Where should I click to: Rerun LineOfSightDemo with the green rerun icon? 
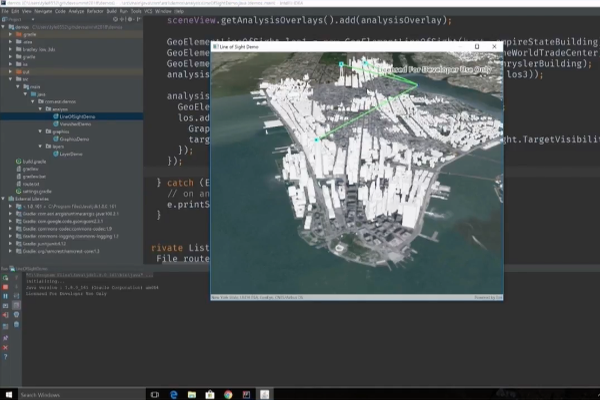tap(5, 279)
